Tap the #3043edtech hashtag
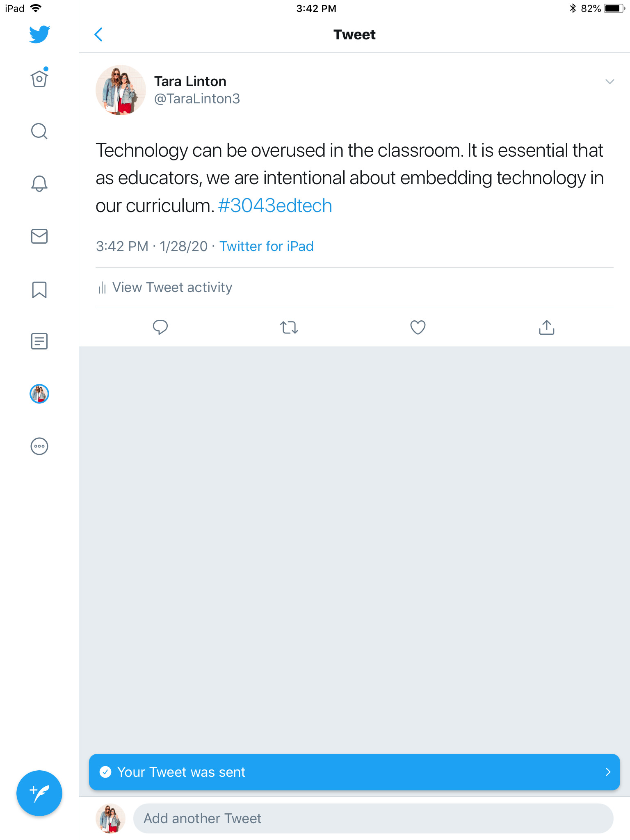The height and width of the screenshot is (840, 630). 275,206
